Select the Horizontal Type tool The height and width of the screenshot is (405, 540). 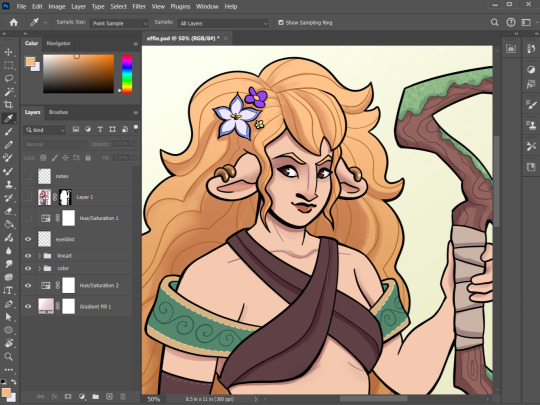[9, 290]
